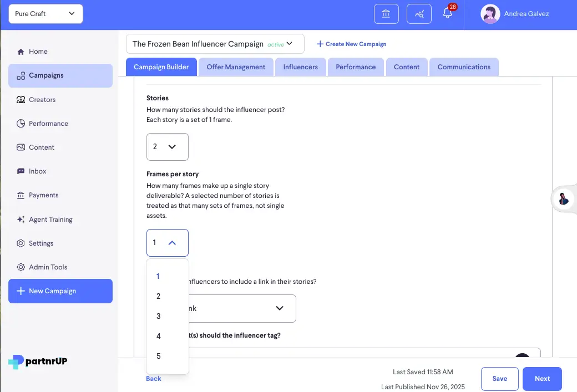
Task: Click the Campaigns icon in sidebar
Action: (21, 75)
